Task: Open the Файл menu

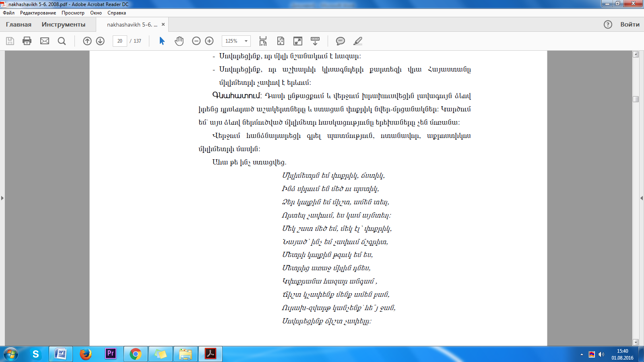Action: [x=8, y=13]
